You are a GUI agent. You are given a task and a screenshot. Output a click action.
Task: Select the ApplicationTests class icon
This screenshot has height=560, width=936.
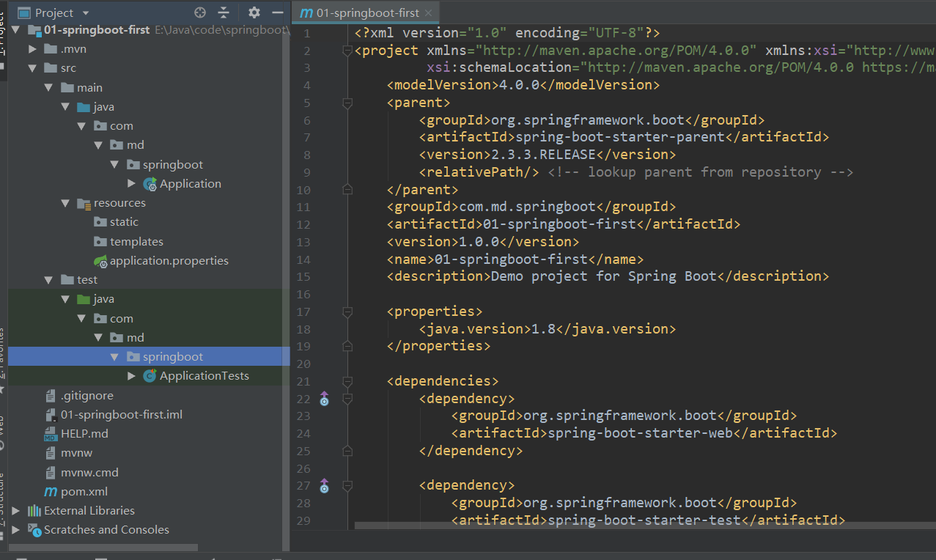point(150,376)
